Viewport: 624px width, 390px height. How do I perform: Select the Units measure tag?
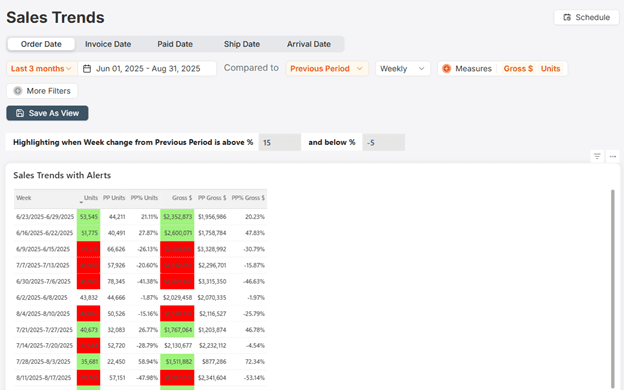[x=550, y=68]
